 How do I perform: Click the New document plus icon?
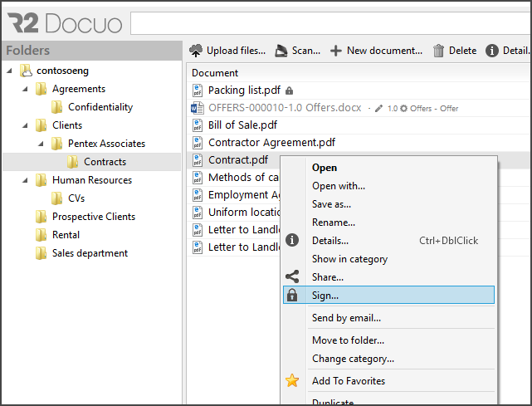336,51
